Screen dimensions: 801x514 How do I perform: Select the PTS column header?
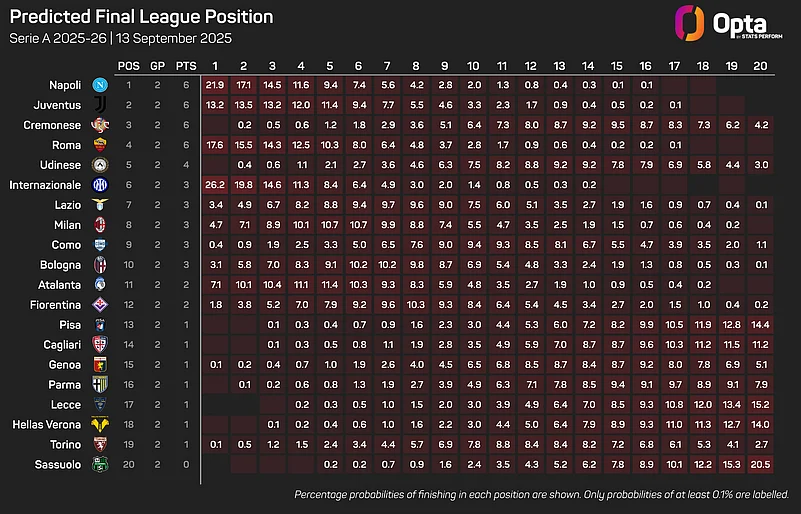coord(186,66)
